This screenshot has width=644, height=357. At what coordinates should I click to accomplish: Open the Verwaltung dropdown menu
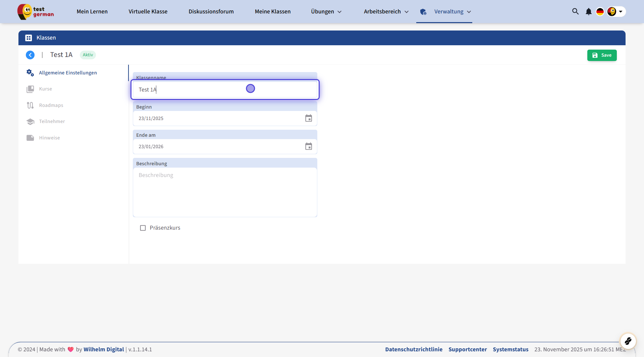pos(452,12)
